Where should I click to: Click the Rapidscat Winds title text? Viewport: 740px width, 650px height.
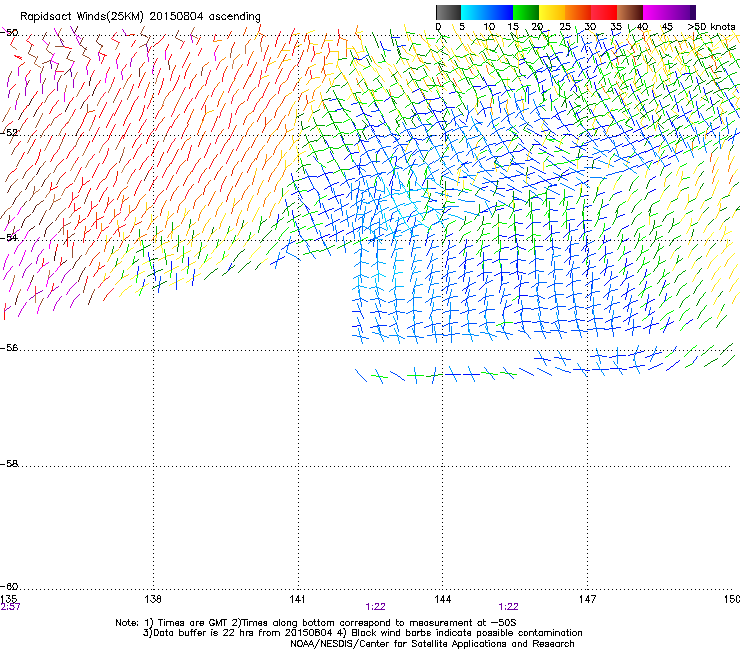(x=140, y=17)
